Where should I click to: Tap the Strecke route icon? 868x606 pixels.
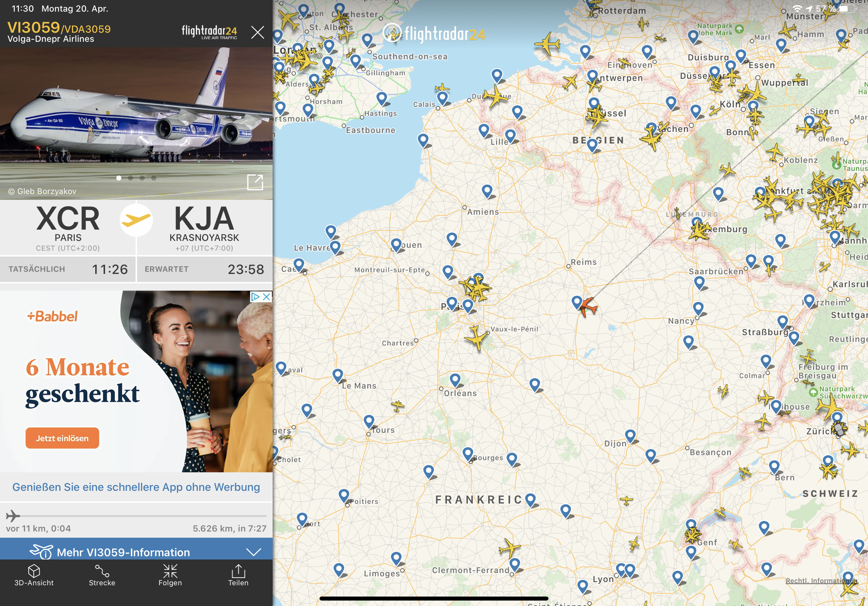pyautogui.click(x=102, y=575)
